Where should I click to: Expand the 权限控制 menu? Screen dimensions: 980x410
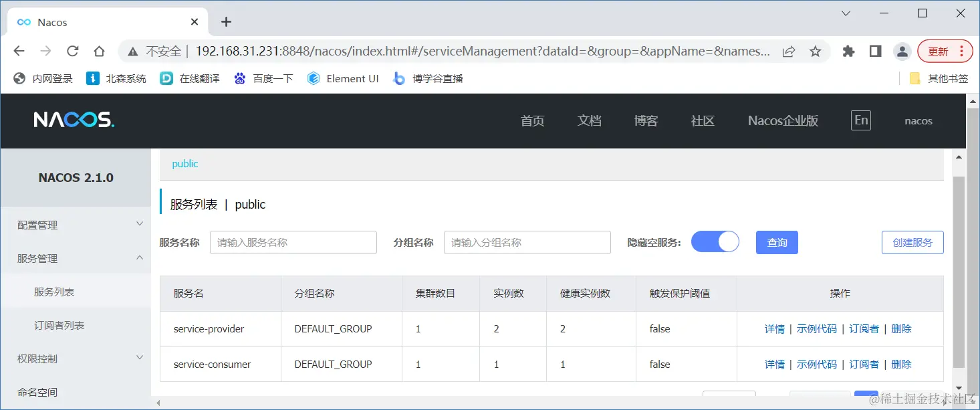76,358
